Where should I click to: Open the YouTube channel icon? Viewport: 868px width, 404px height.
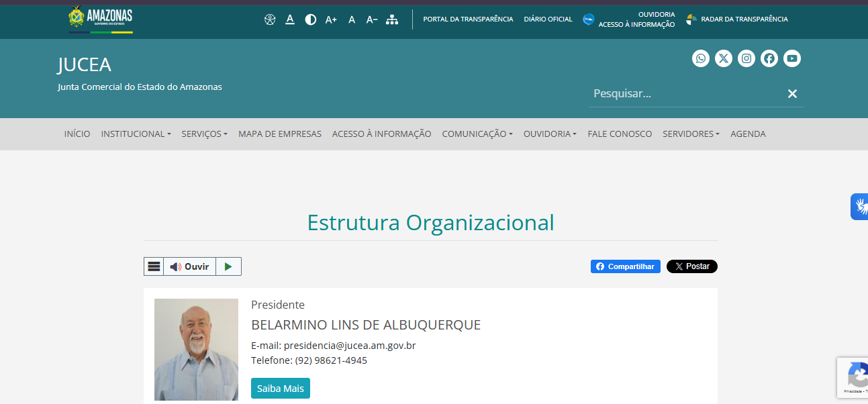coord(792,58)
